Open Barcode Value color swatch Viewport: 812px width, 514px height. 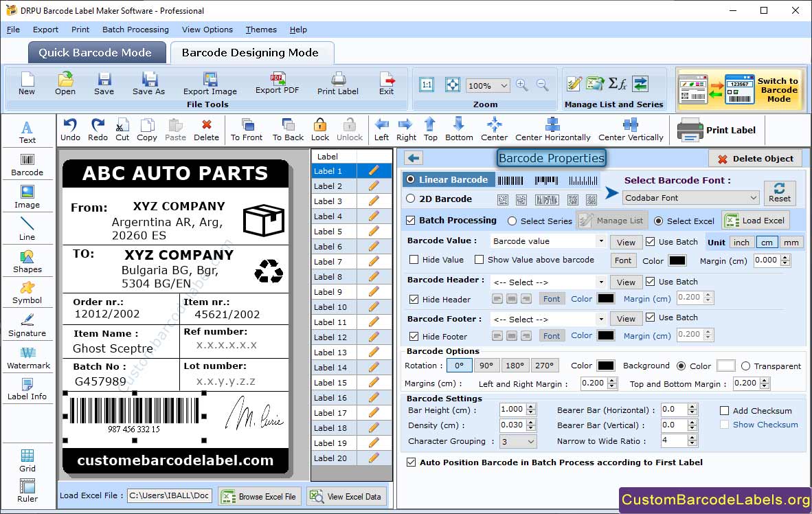(x=677, y=260)
